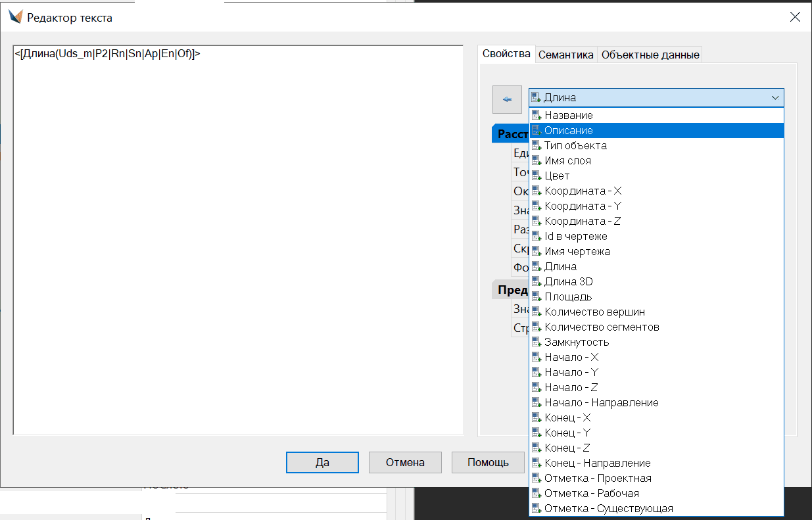Click the property icon beside Цвет
Image resolution: width=812 pixels, height=520 pixels.
pos(537,176)
